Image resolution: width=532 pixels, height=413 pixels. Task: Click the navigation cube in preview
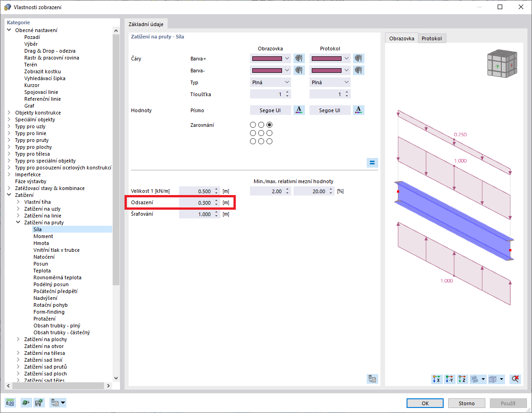pyautogui.click(x=502, y=64)
